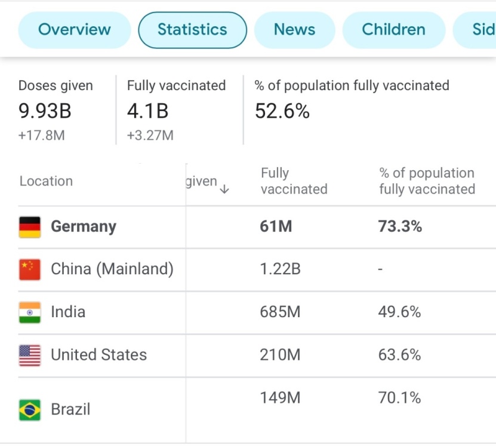Screen dimensions: 496x448
Task: Select the Statistics tab
Action: (x=192, y=30)
